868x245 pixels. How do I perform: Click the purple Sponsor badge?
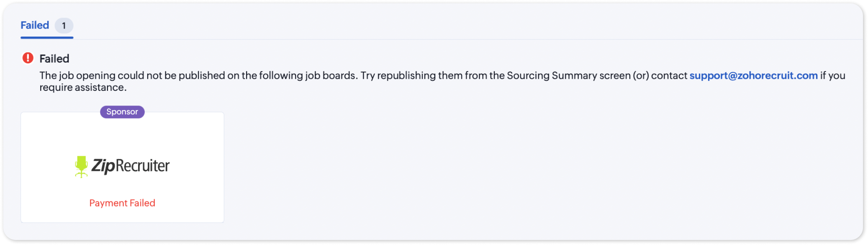122,112
